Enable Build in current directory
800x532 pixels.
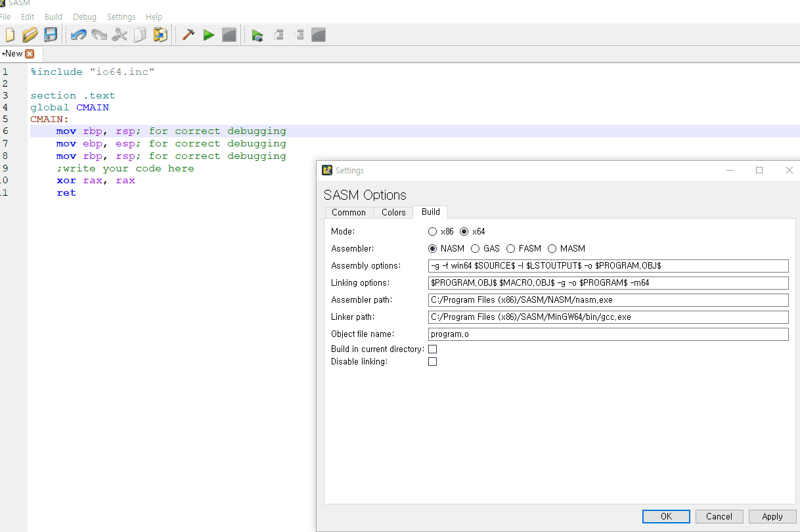432,349
